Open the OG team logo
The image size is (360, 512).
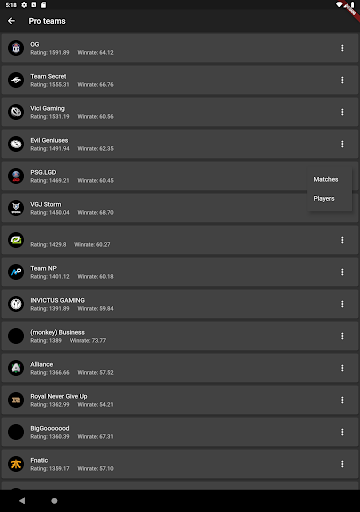[x=16, y=48]
